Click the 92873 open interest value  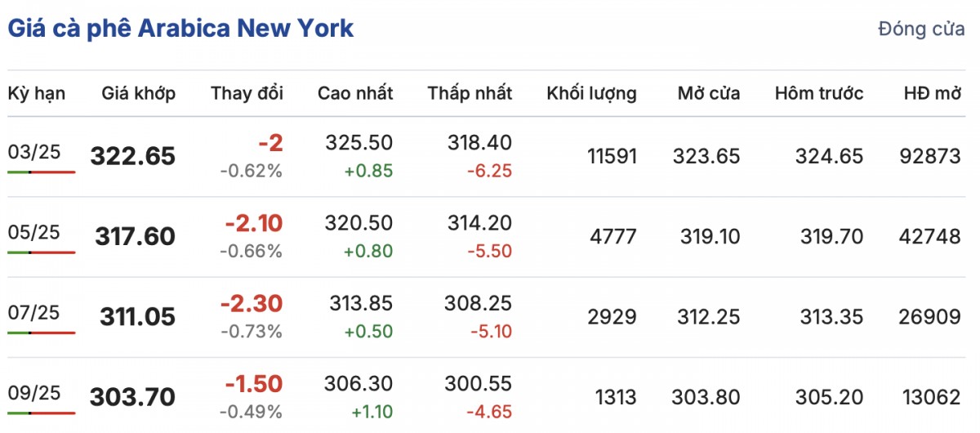tap(932, 156)
